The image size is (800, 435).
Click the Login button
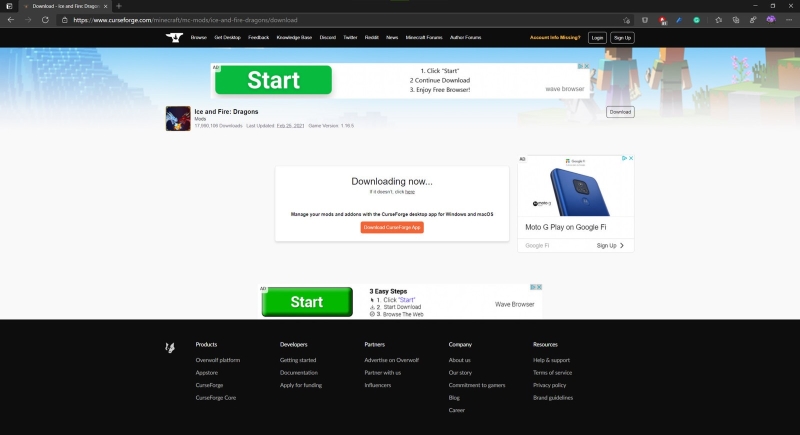pos(597,38)
